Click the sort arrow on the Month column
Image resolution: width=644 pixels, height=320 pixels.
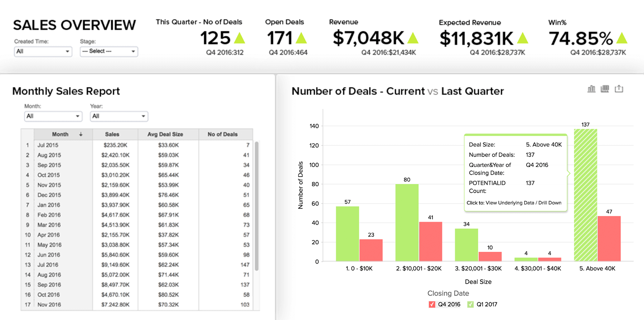point(81,134)
